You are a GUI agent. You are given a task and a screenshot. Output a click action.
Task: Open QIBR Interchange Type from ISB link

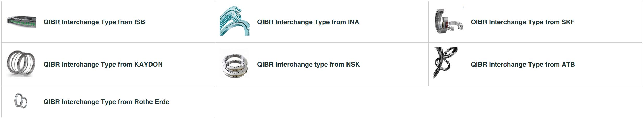94,22
